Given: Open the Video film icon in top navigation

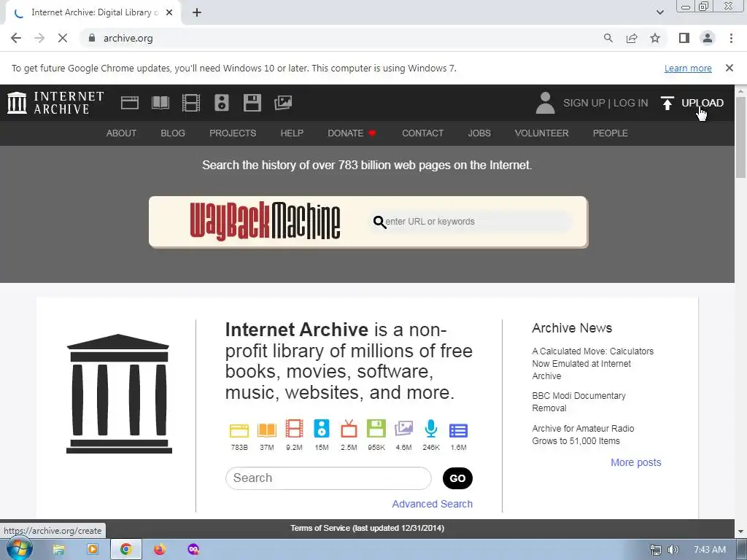Looking at the screenshot, I should pos(191,103).
